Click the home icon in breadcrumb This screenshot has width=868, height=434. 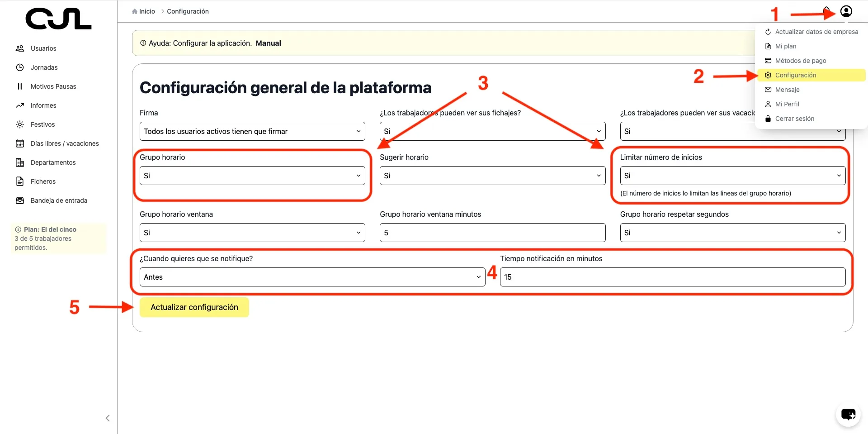click(x=135, y=11)
